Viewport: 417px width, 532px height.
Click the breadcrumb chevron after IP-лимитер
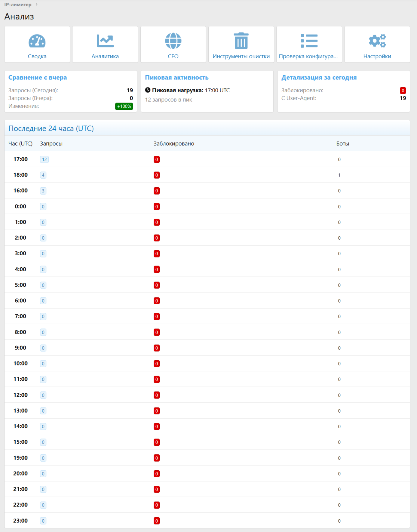click(36, 5)
